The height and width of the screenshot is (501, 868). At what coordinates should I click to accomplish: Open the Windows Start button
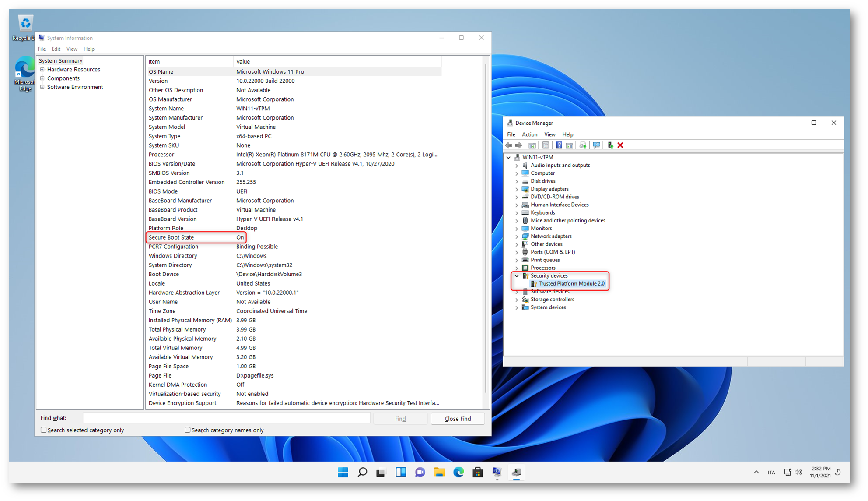pyautogui.click(x=343, y=472)
